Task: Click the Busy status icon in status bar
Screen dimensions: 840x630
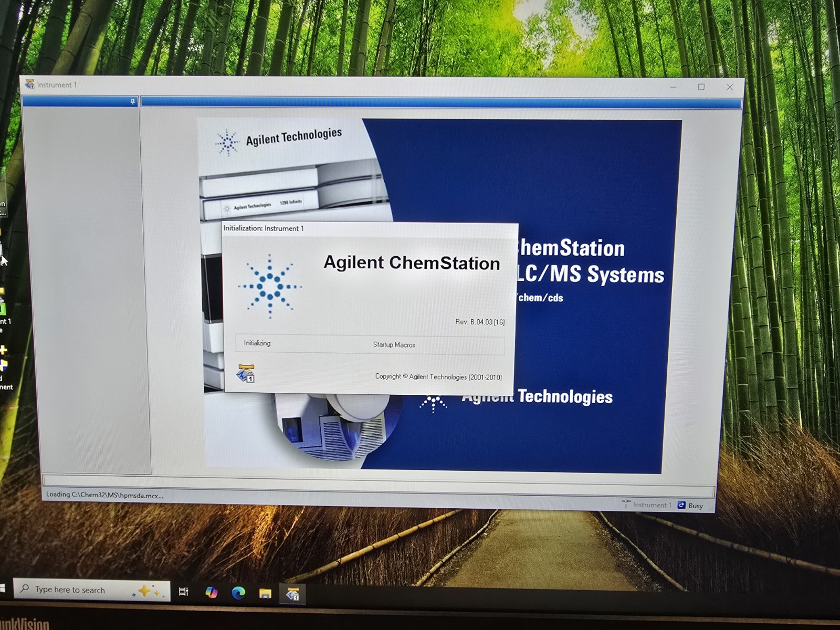Action: pos(681,505)
